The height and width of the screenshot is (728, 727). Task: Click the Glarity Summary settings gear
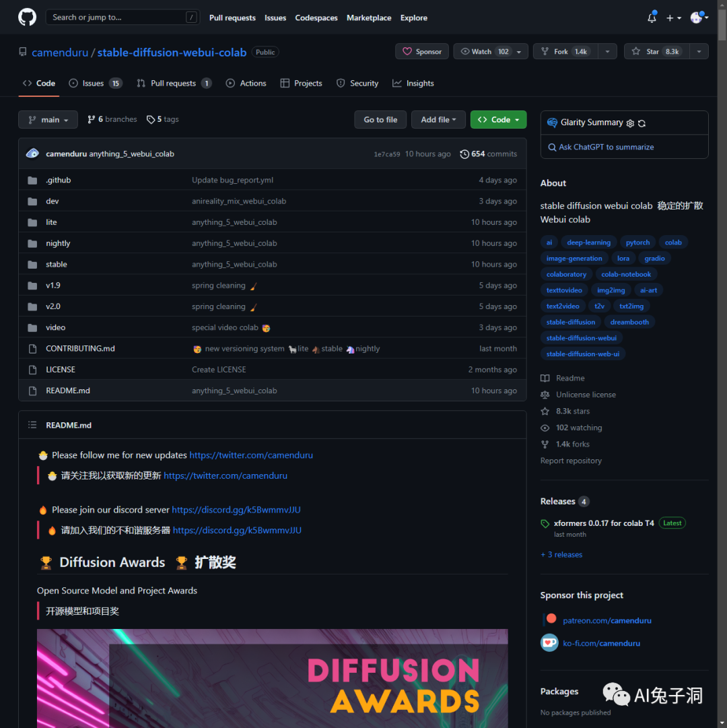coord(630,123)
